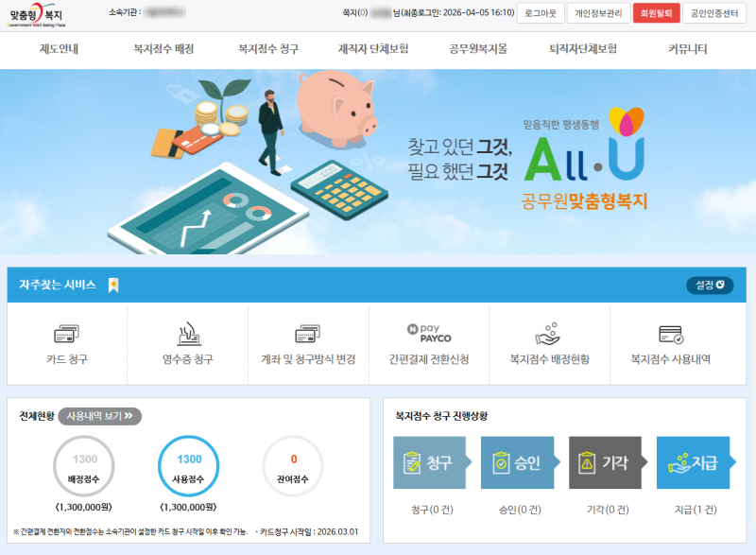Click the 계좌 및 청구방식 변경 label
756x555 pixels.
[x=308, y=359]
